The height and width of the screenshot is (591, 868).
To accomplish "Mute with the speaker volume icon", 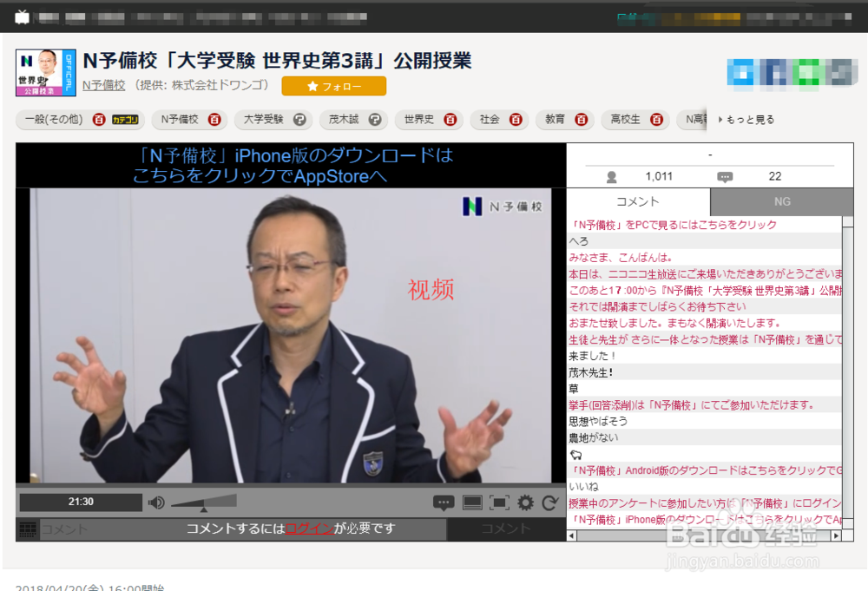I will tap(156, 502).
